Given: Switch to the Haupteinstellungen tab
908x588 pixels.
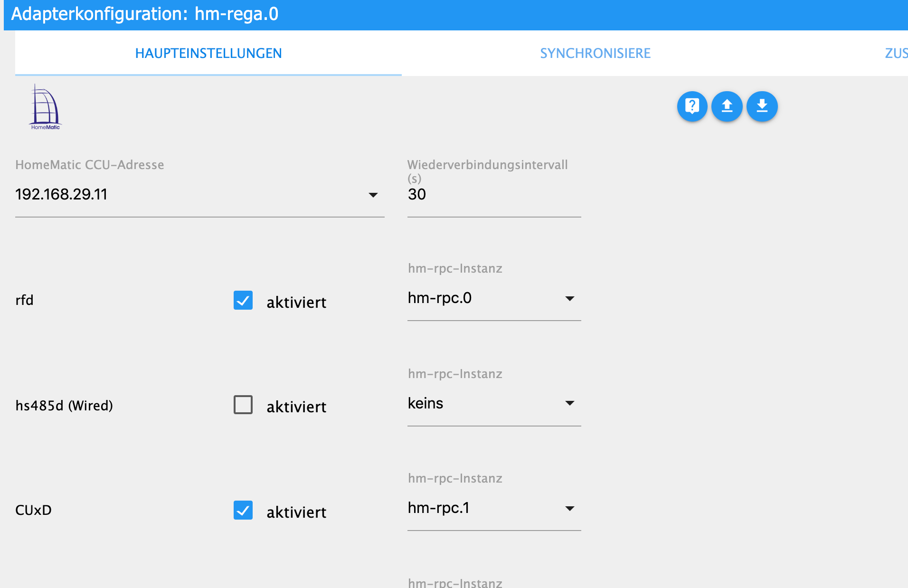Looking at the screenshot, I should pos(208,53).
